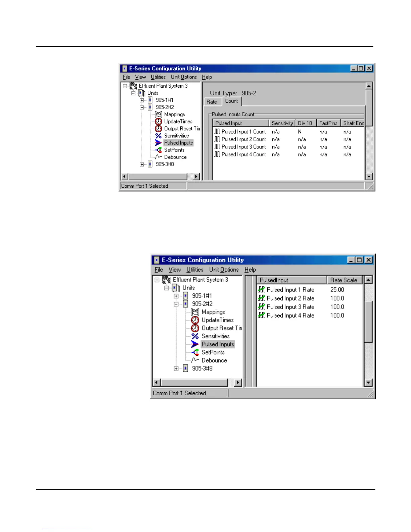This screenshot has width=411, height=532.
Task: Click Pulsed Input 1 Rate icon
Action: (x=262, y=290)
